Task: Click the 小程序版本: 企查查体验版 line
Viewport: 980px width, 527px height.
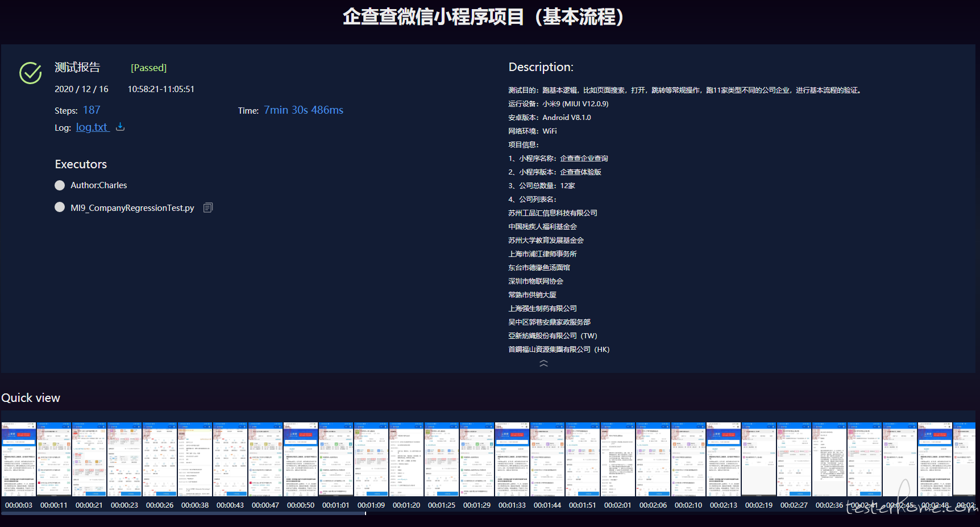Action: (555, 172)
